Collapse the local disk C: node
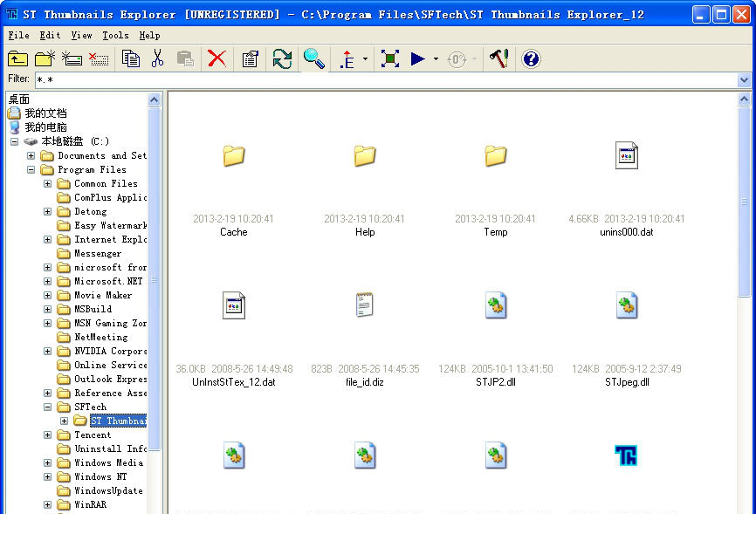Image resolution: width=756 pixels, height=534 pixels. (15, 141)
